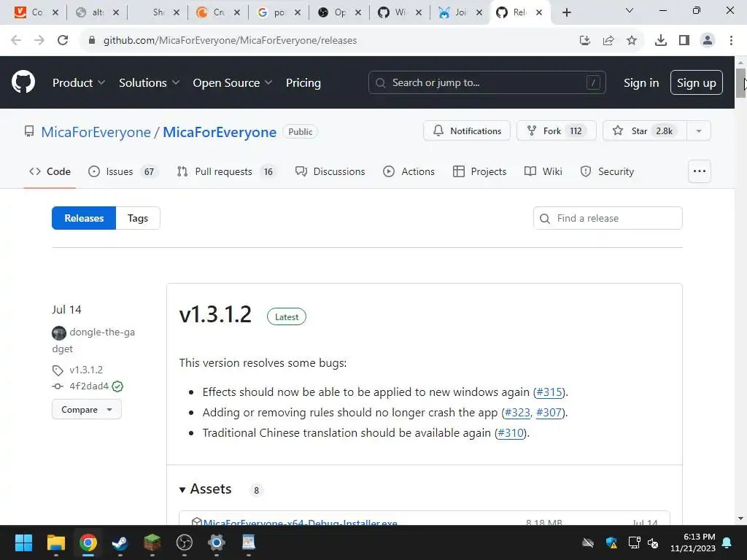Screen dimensions: 747x560
Task: Open commit 4f2dad4 link
Action: 88,386
